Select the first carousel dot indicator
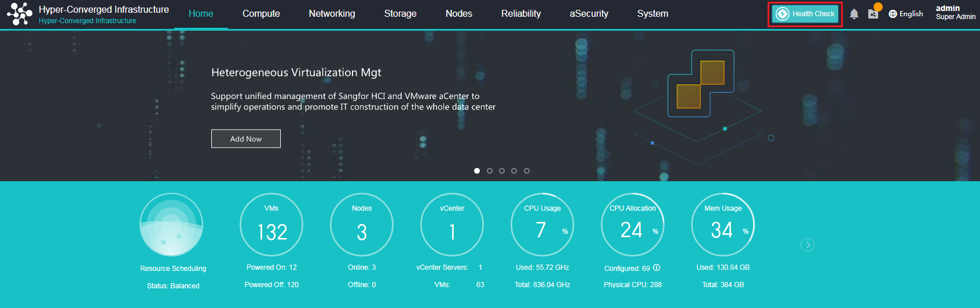This screenshot has width=980, height=308. pos(477,171)
